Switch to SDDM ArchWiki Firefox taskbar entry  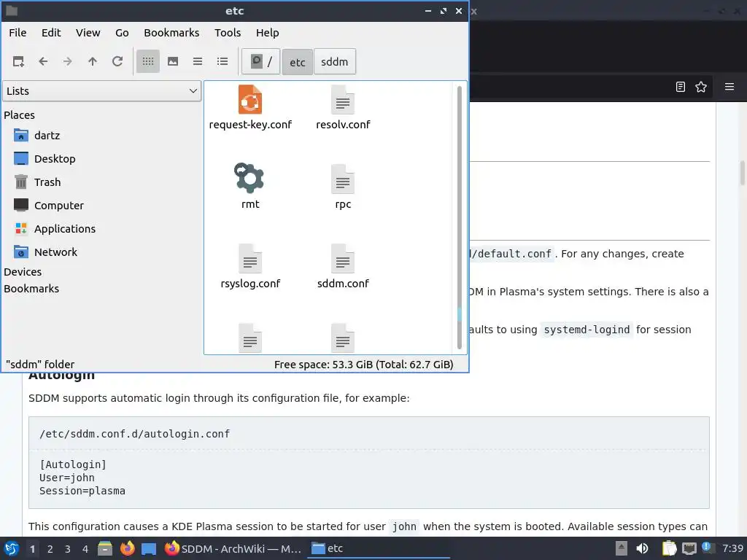tap(233, 548)
